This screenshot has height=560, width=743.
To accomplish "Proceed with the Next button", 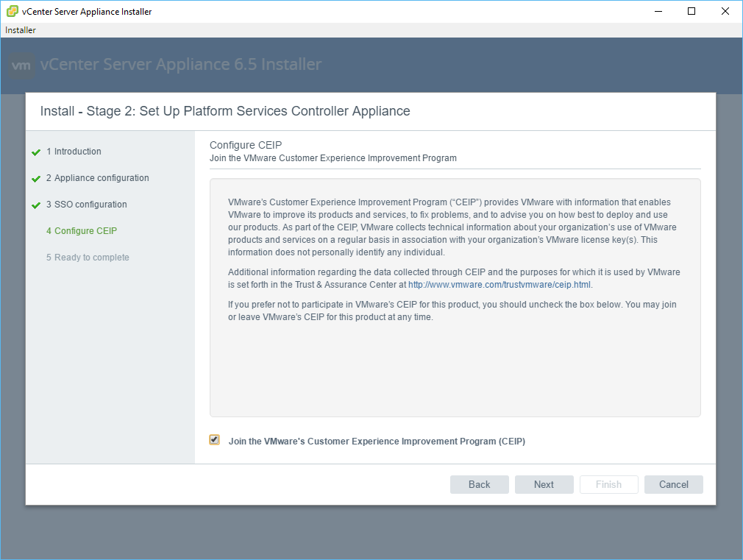I will (544, 484).
